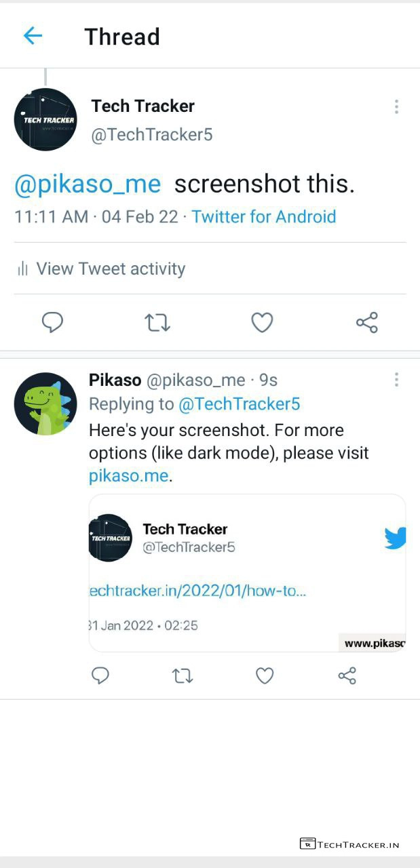The height and width of the screenshot is (868, 420).
Task: Like the Pikaso reply
Action: coord(265,675)
